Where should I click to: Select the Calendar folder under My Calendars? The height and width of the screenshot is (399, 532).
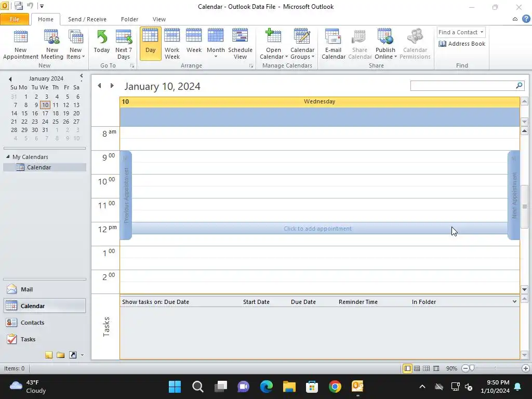[x=45, y=167]
